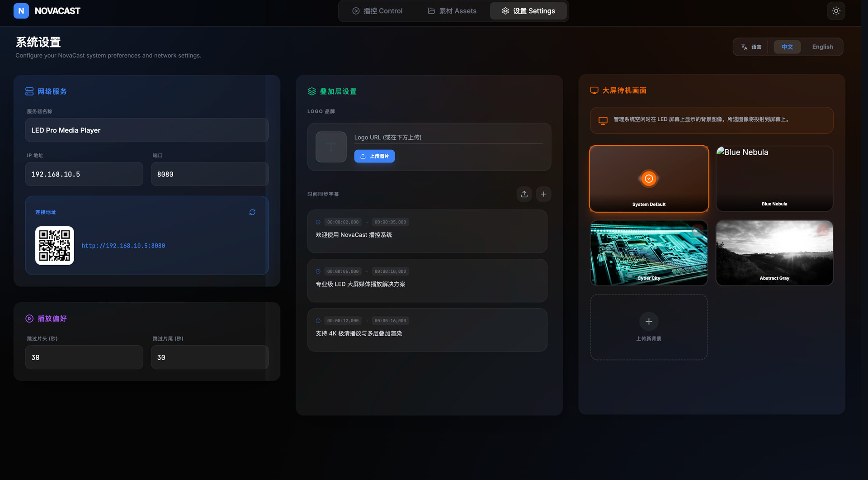Viewport: 868px width, 480px height.
Task: Select 中文 language option
Action: tap(787, 47)
